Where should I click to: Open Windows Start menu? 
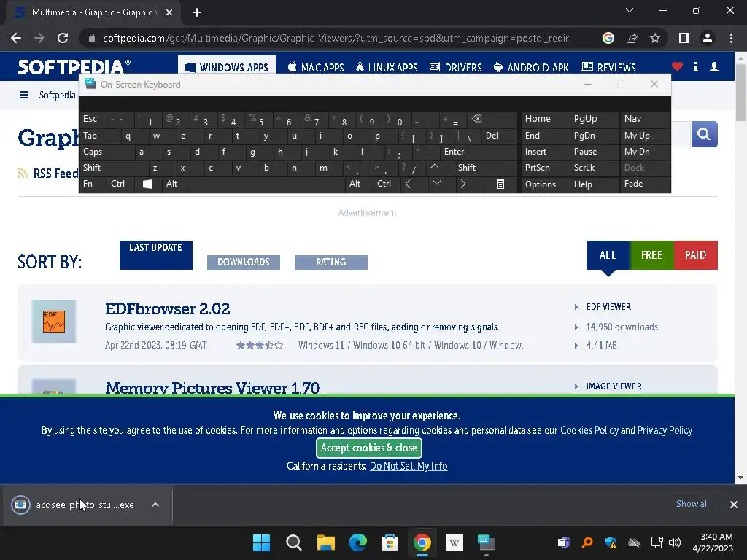point(261,542)
